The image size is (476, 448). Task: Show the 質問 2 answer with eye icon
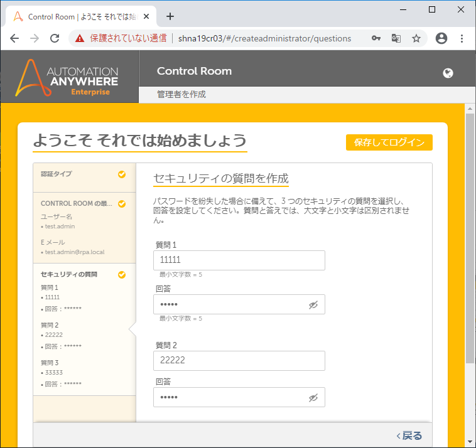(313, 397)
